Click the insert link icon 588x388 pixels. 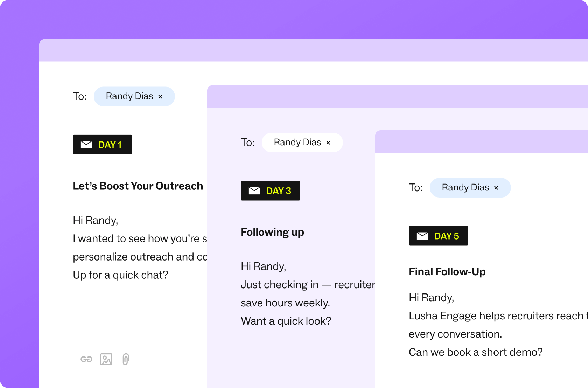pyautogui.click(x=86, y=359)
